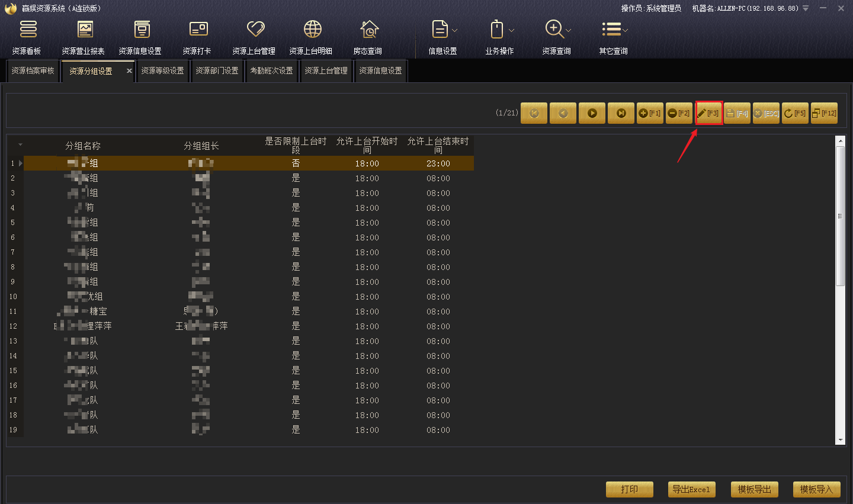Open dropdown arrow next to machine name
The width and height of the screenshot is (853, 504).
coord(806,8)
